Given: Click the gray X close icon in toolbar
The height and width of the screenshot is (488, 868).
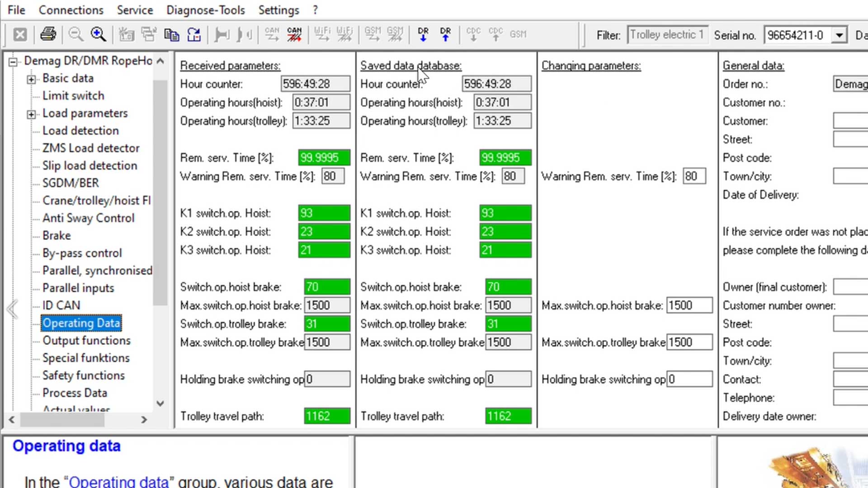Looking at the screenshot, I should [20, 35].
